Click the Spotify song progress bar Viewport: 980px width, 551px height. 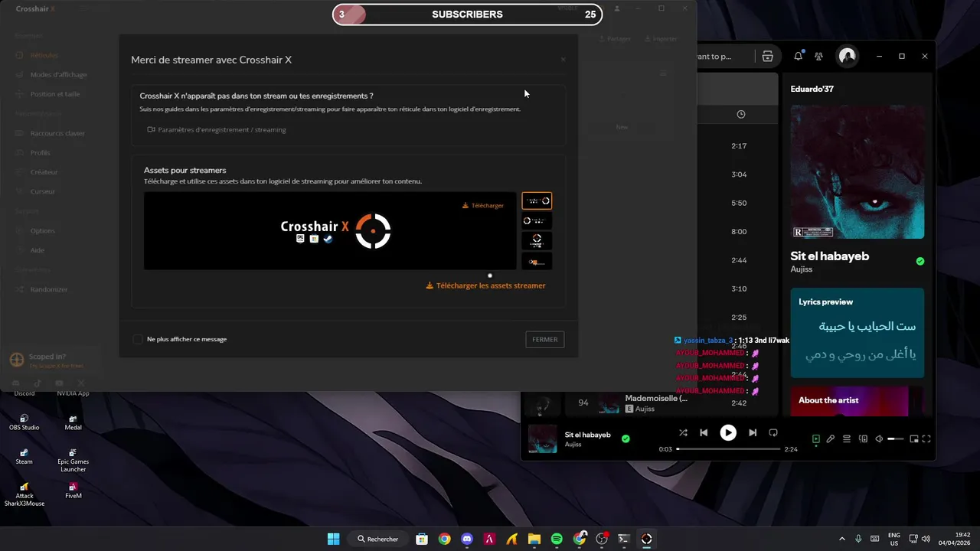(x=728, y=449)
